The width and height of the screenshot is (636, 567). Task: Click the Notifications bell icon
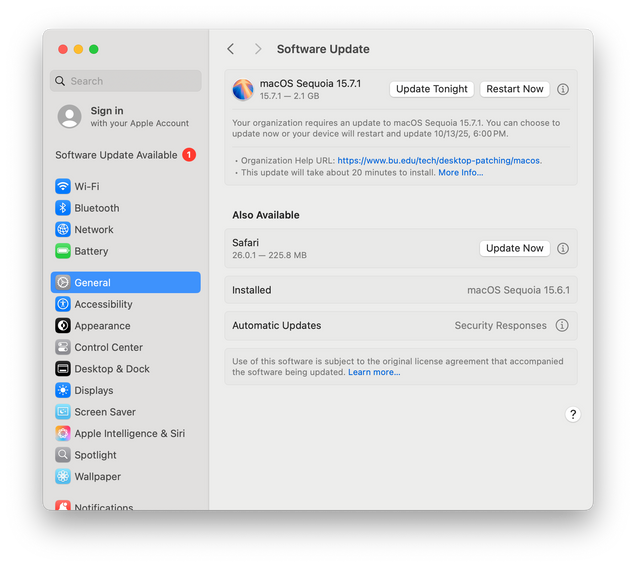(63, 505)
